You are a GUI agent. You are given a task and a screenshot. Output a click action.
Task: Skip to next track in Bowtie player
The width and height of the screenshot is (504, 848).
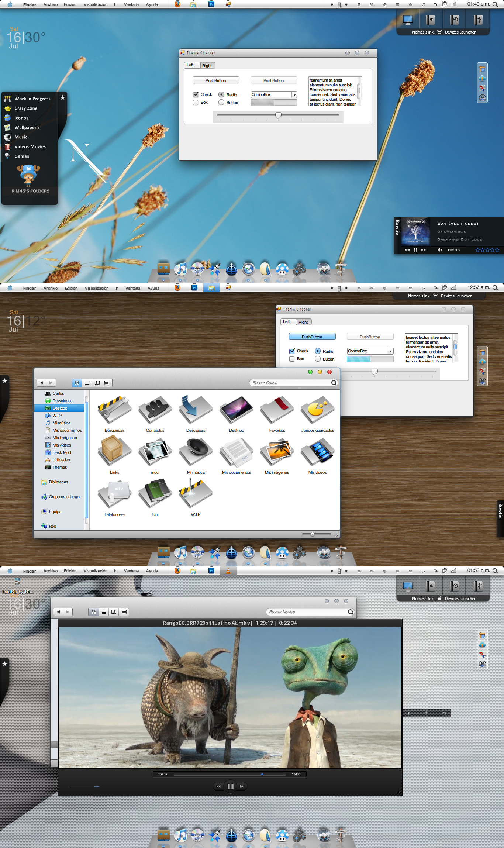point(424,250)
